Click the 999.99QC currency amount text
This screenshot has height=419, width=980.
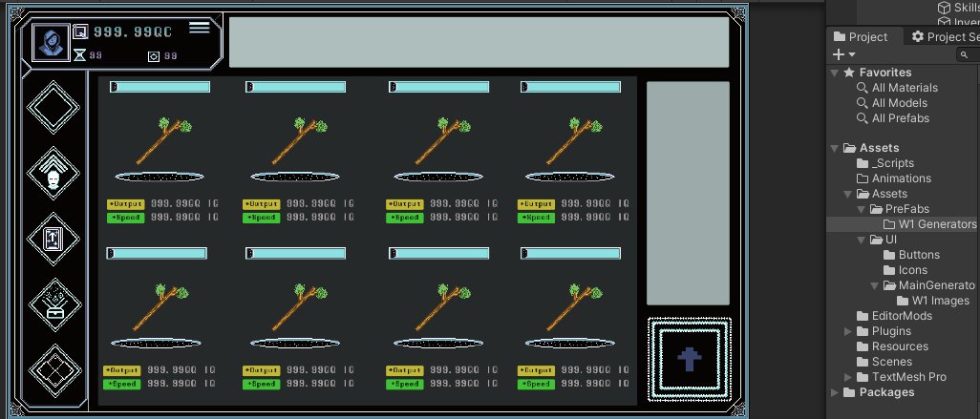click(133, 31)
